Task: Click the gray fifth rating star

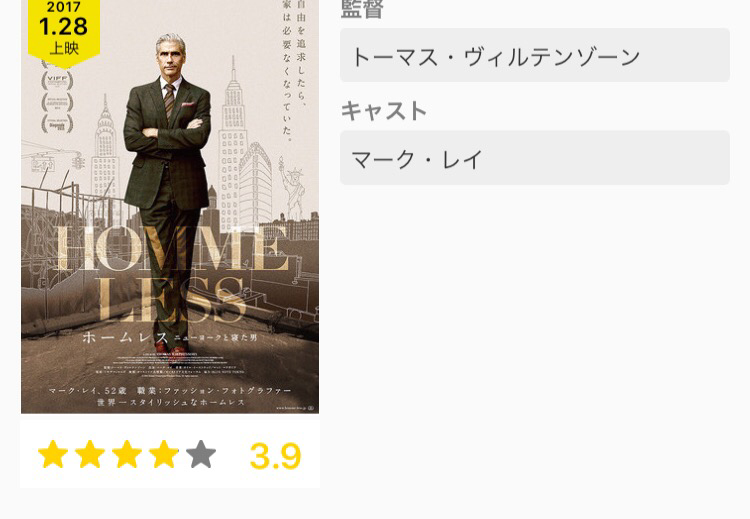Action: (201, 454)
